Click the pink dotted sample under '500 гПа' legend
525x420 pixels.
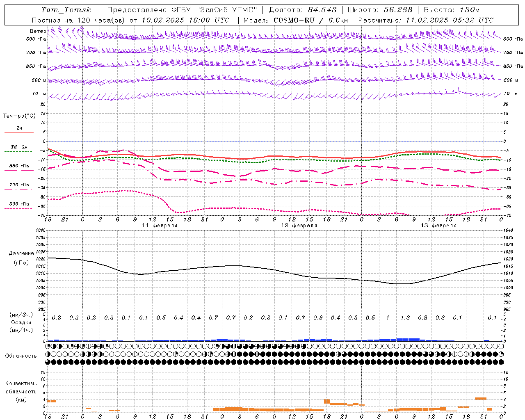tap(18, 208)
